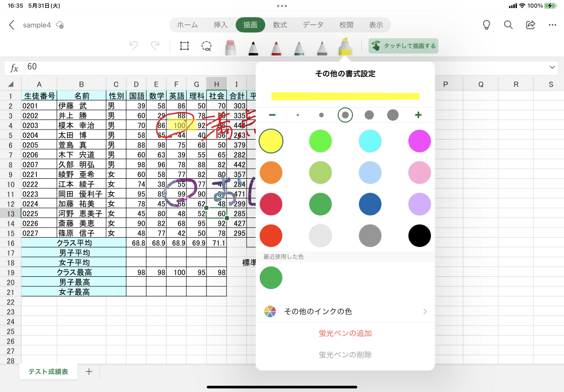Tap the fx function icon
Viewport: 564px width, 392px height.
[14, 67]
